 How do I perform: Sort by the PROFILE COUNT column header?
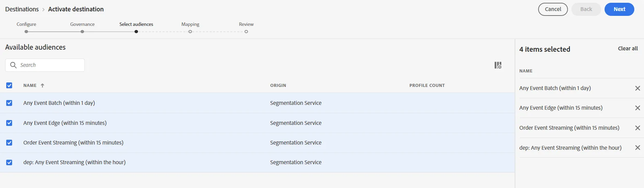(x=427, y=86)
